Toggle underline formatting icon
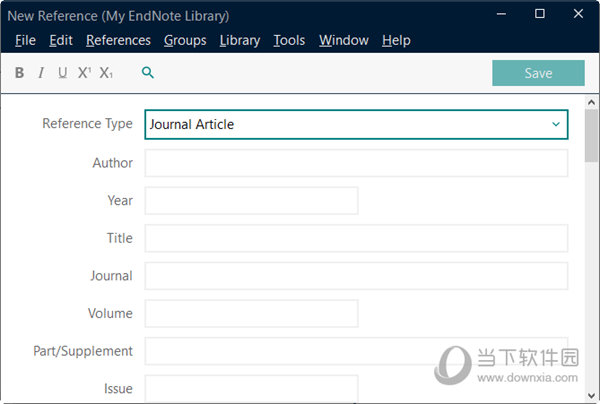600x404 pixels. coord(63,73)
